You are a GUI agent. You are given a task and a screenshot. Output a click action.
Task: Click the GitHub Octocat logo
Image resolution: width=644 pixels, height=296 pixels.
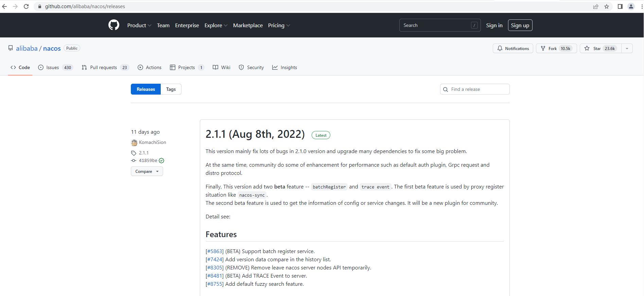pos(114,25)
